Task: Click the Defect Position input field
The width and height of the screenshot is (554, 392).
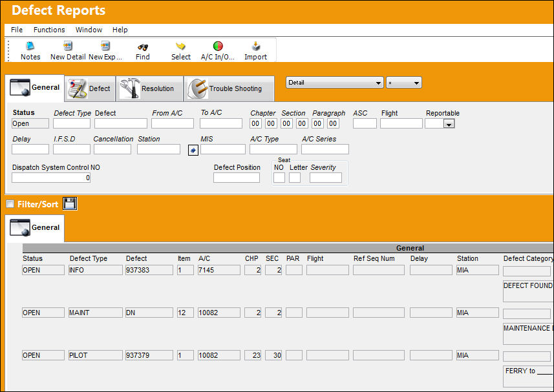Action: click(237, 178)
